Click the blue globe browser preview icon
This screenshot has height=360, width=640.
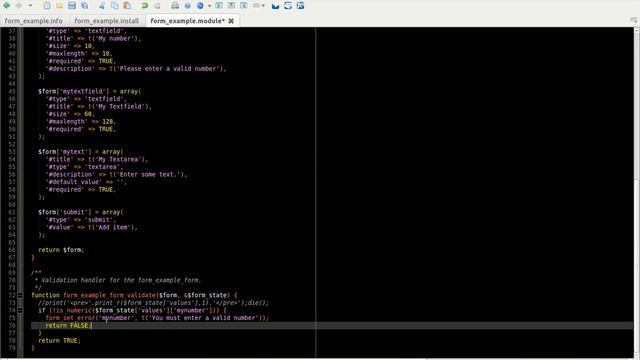200,6
